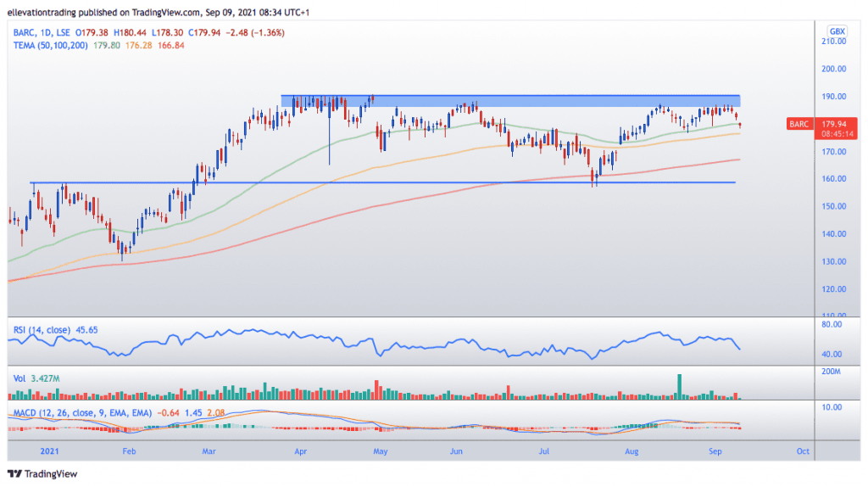Click the 120.00 price axis label
Image resolution: width=868 pixels, height=487 pixels.
coord(834,289)
